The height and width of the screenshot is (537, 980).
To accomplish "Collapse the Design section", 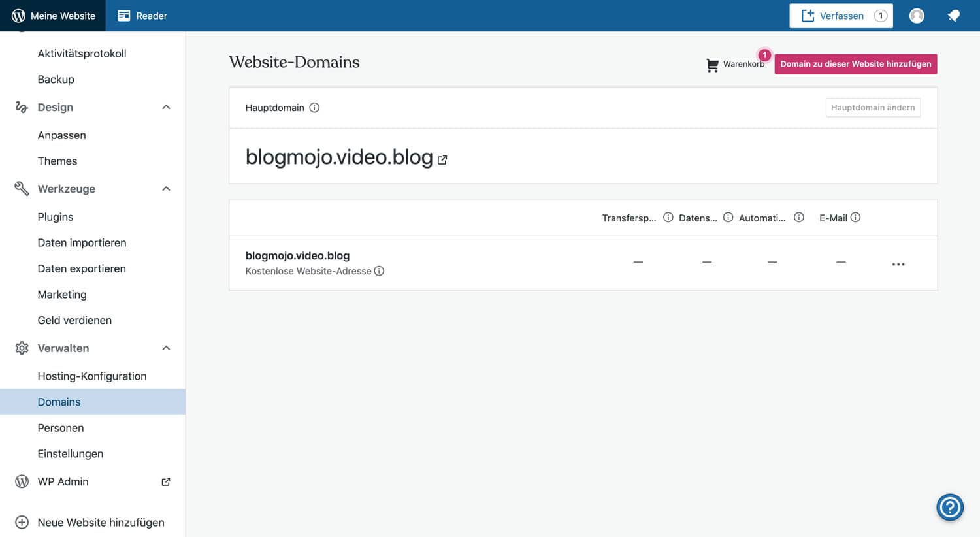I will (166, 106).
